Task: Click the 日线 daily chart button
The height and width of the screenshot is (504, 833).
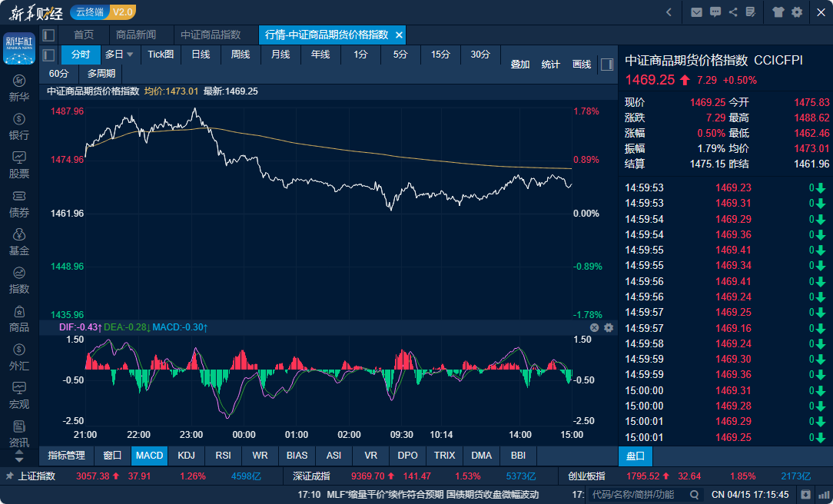Action: click(201, 55)
